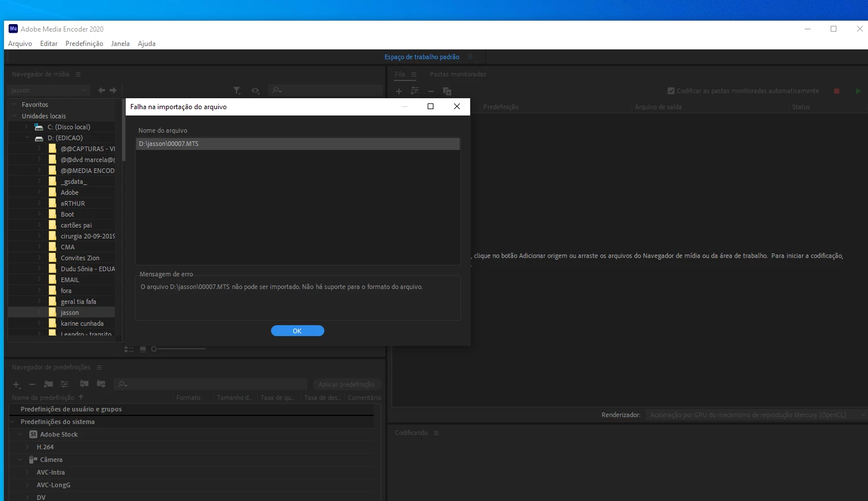
Task: Switch to the Pastas monitoradas tab
Action: [x=458, y=74]
